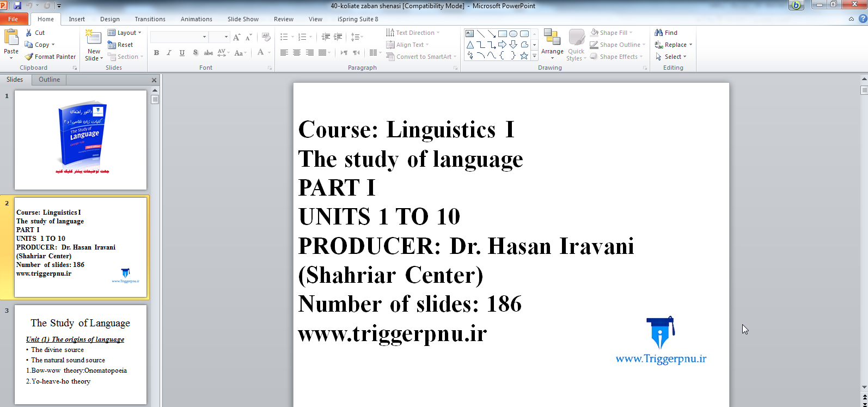This screenshot has width=868, height=407.
Task: Align text left in paragraph
Action: point(284,53)
